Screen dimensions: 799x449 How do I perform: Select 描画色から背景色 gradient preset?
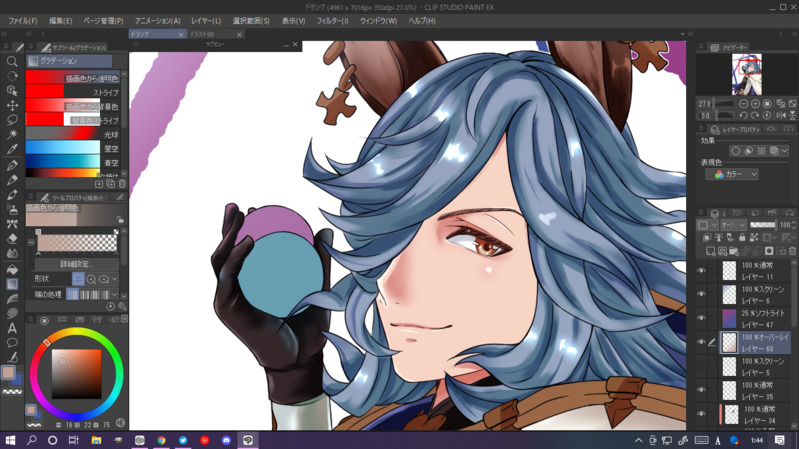coord(73,106)
